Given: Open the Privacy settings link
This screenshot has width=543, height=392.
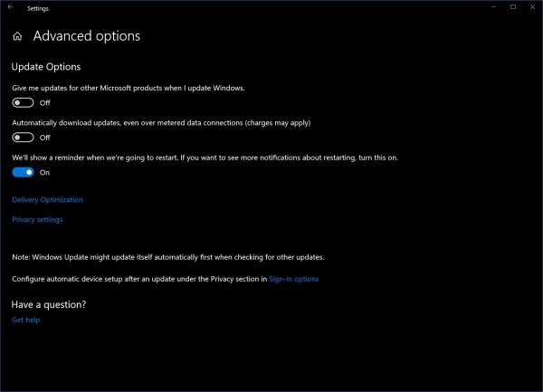Looking at the screenshot, I should 37,219.
